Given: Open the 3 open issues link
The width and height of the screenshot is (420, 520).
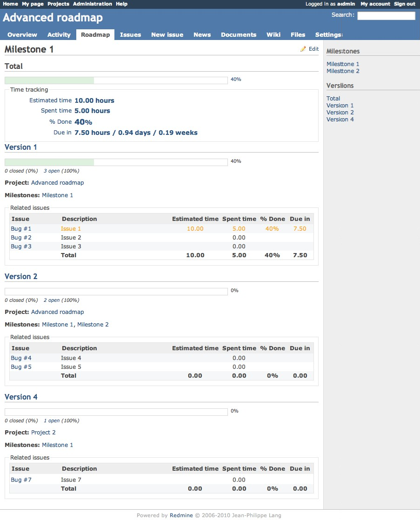Looking at the screenshot, I should tap(52, 171).
